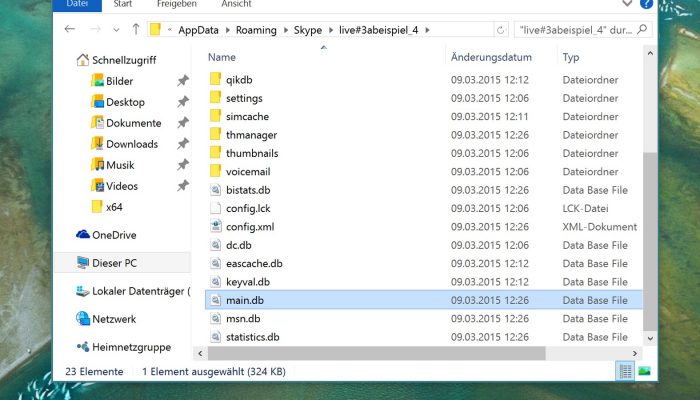Switch to Details view in status bar
This screenshot has width=700, height=400.
[625, 371]
